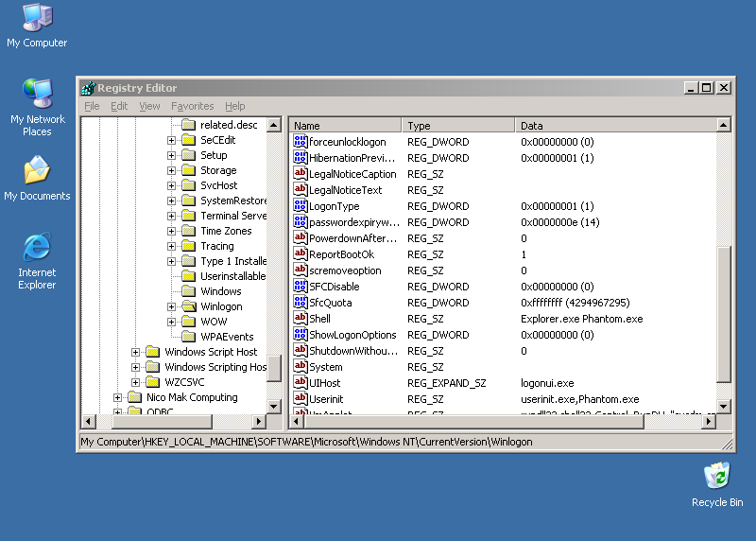Select the LegalNoticeText string icon
Screen dimensions: 756x541
tap(300, 190)
